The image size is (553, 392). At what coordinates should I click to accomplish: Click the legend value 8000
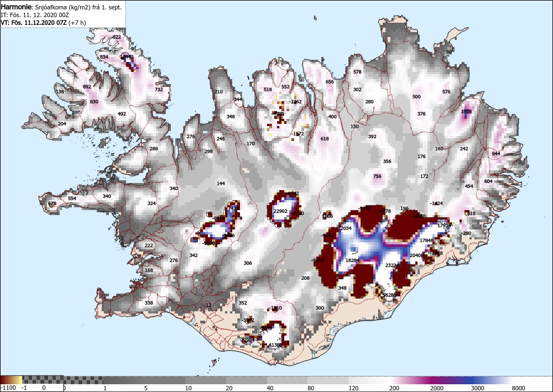tap(519, 388)
